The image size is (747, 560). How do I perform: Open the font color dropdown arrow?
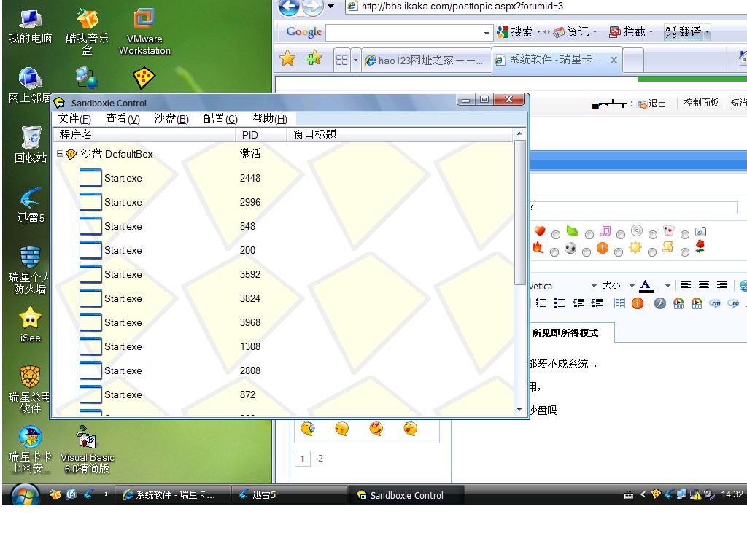click(667, 286)
